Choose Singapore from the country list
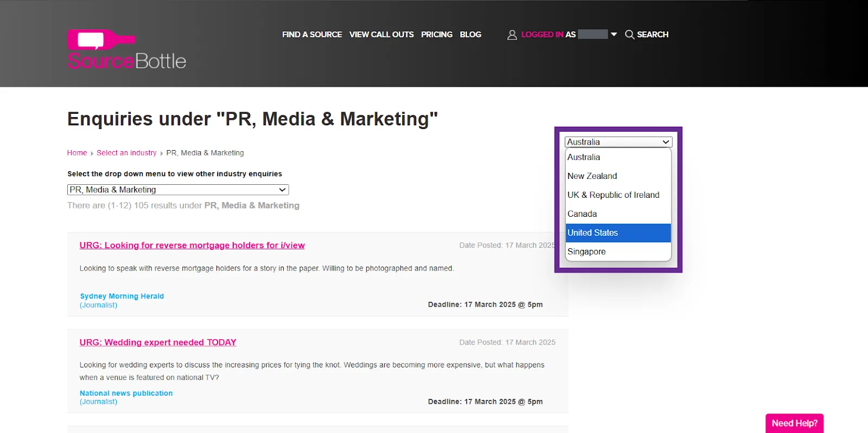This screenshot has height=433, width=868. tap(618, 251)
